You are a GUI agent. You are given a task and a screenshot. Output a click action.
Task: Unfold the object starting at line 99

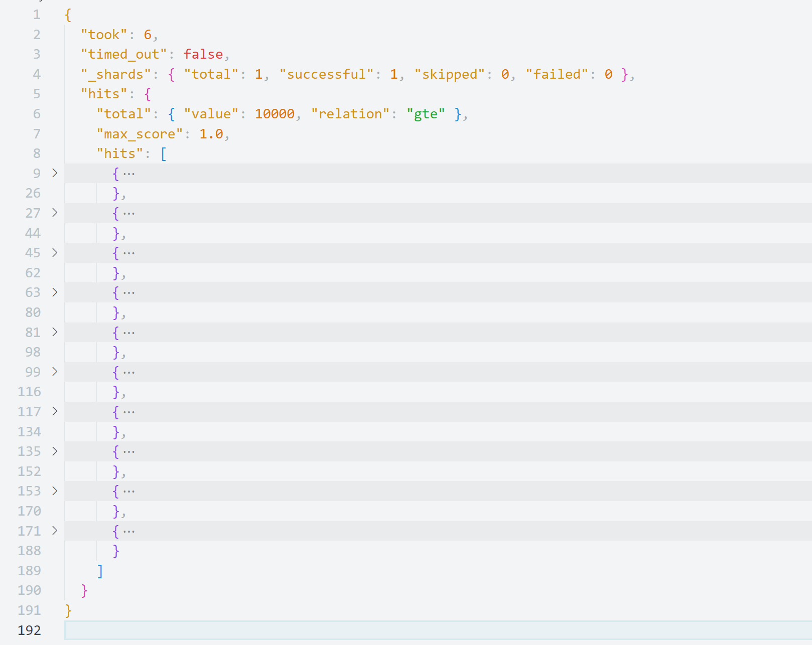point(55,372)
